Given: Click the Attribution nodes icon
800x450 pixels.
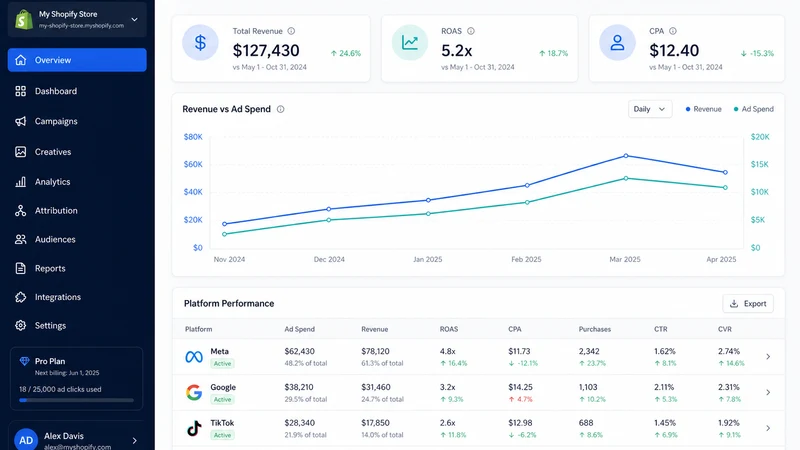Looking at the screenshot, I should coord(20,211).
